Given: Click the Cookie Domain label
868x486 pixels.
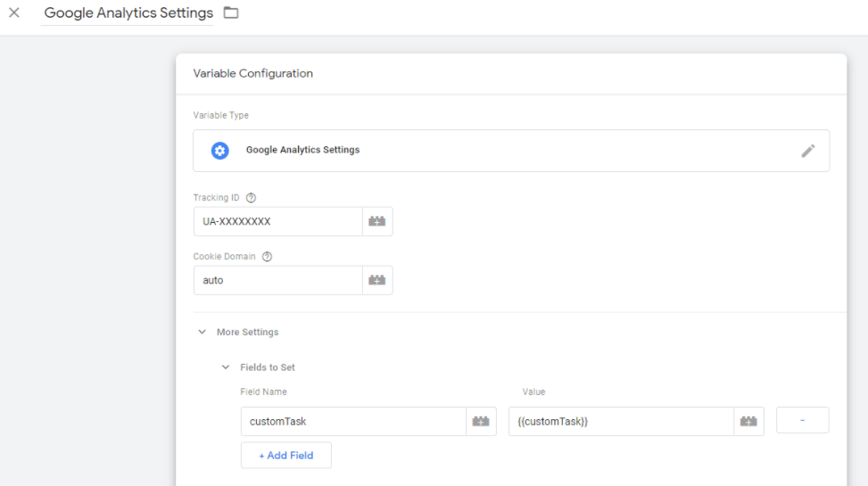Looking at the screenshot, I should (x=224, y=256).
